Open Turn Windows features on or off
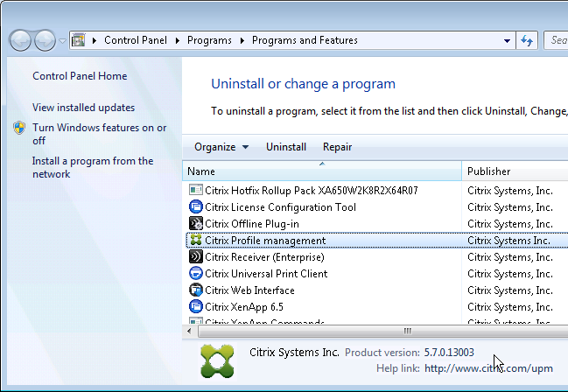Screen dimensions: 568x392 click(x=99, y=134)
